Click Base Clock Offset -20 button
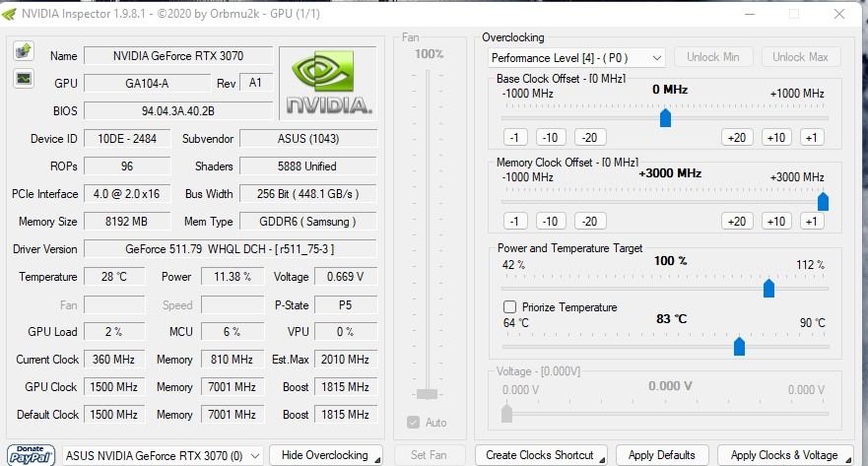This screenshot has height=466, width=868. (590, 137)
